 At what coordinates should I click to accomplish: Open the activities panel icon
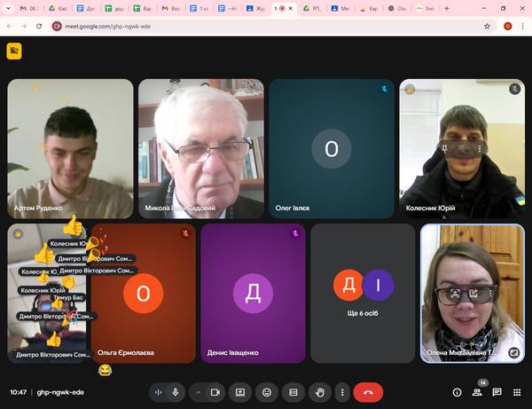click(x=516, y=391)
